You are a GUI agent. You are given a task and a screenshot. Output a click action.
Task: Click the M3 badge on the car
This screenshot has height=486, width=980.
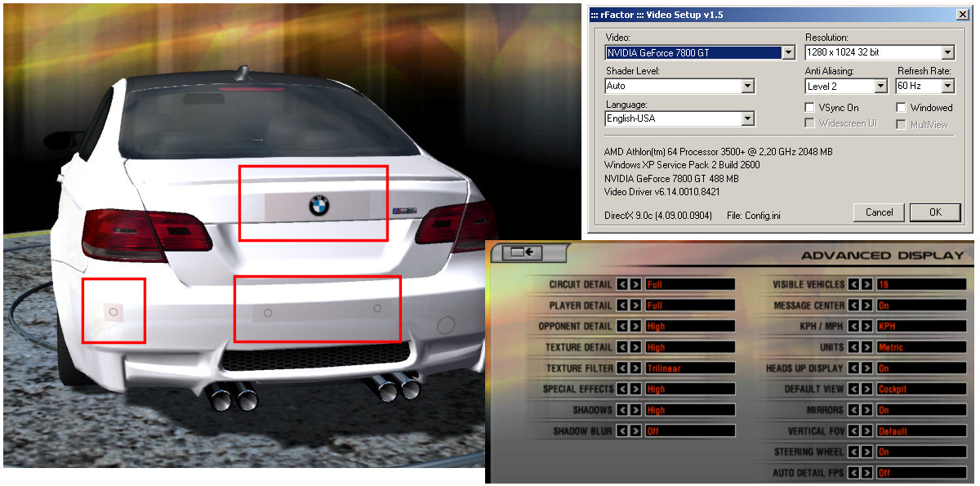pyautogui.click(x=403, y=212)
